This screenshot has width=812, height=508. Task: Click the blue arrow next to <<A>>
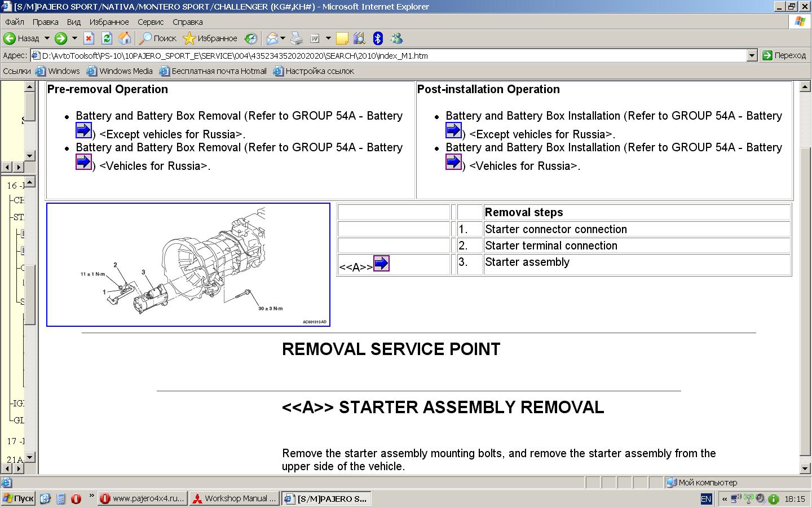pos(382,264)
